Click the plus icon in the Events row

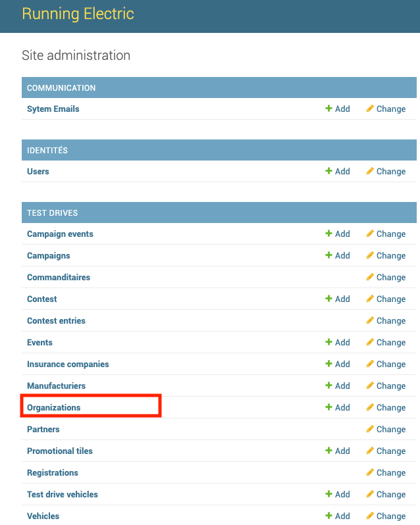pos(328,342)
